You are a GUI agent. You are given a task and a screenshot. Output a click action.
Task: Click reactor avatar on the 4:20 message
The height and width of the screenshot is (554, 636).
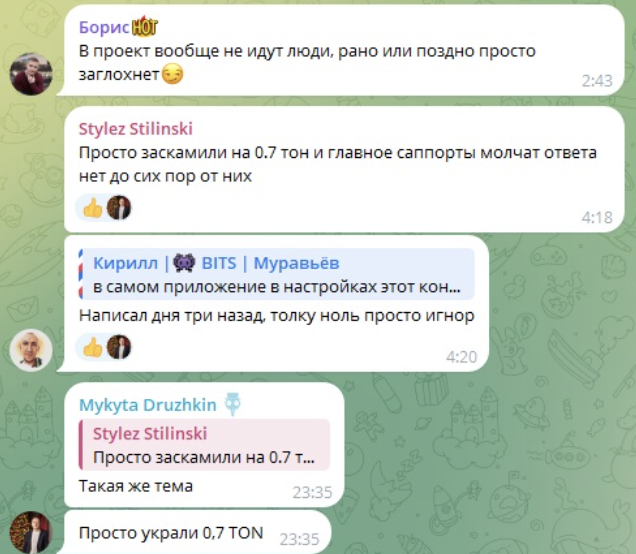point(119,348)
